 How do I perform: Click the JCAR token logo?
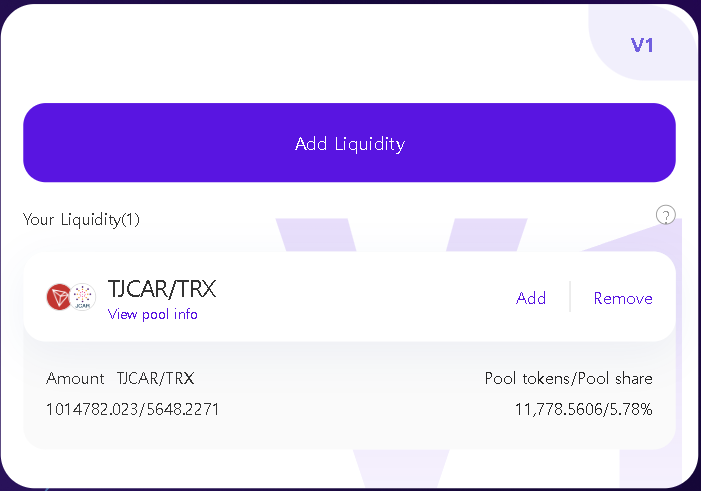tap(82, 297)
